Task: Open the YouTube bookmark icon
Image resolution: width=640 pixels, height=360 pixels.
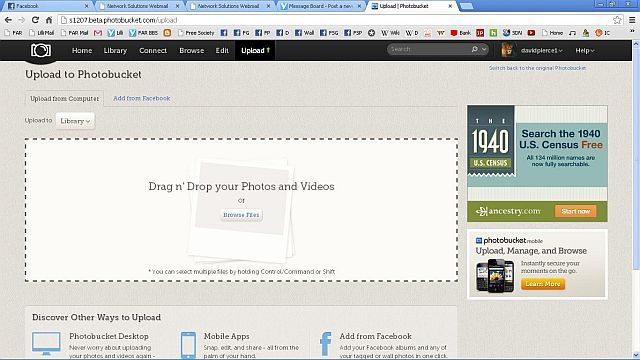Action: point(531,33)
